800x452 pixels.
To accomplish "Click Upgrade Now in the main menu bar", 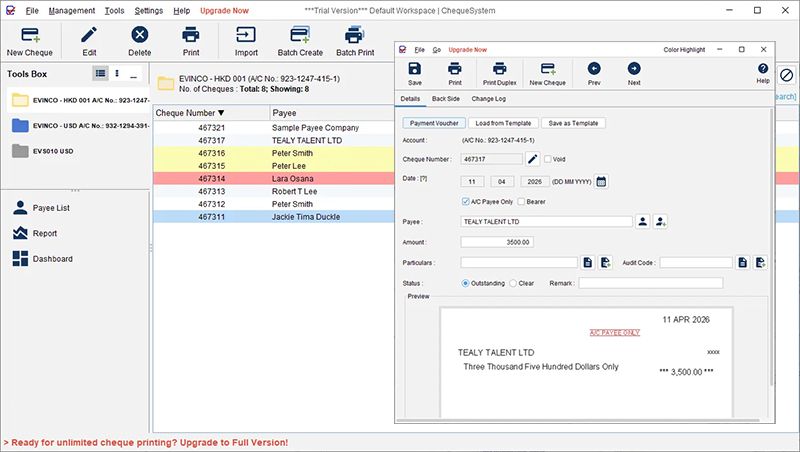I will pos(224,11).
